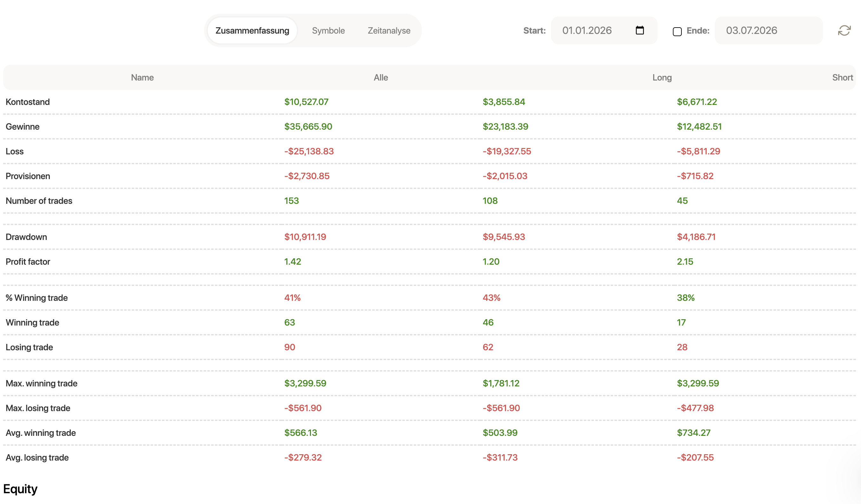Select the Profit factor row label
The width and height of the screenshot is (861, 504).
(28, 262)
